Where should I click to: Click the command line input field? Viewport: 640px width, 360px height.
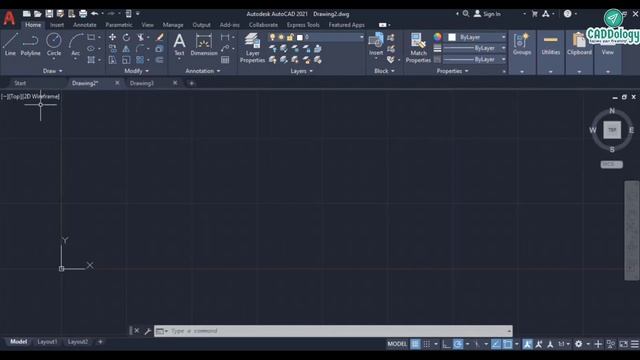(333, 331)
